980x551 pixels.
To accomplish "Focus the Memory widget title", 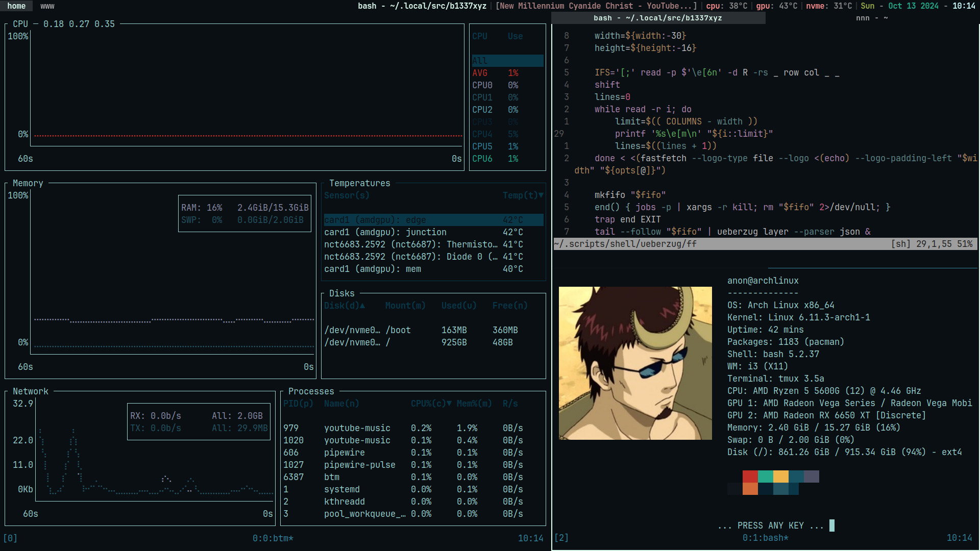I will point(28,183).
